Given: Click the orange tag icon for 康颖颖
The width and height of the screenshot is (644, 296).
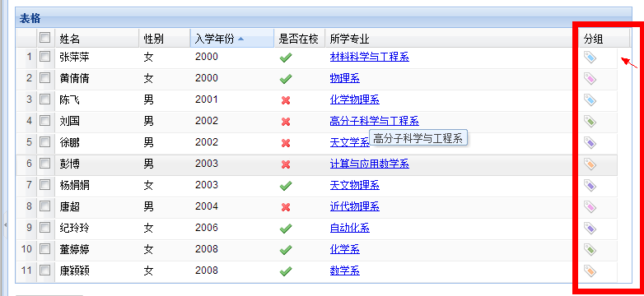Looking at the screenshot, I should (x=590, y=271).
